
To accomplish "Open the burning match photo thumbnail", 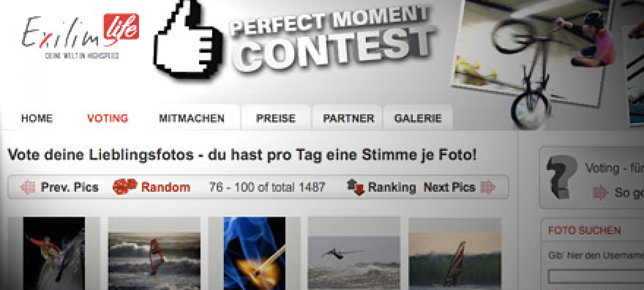I will tap(255, 253).
